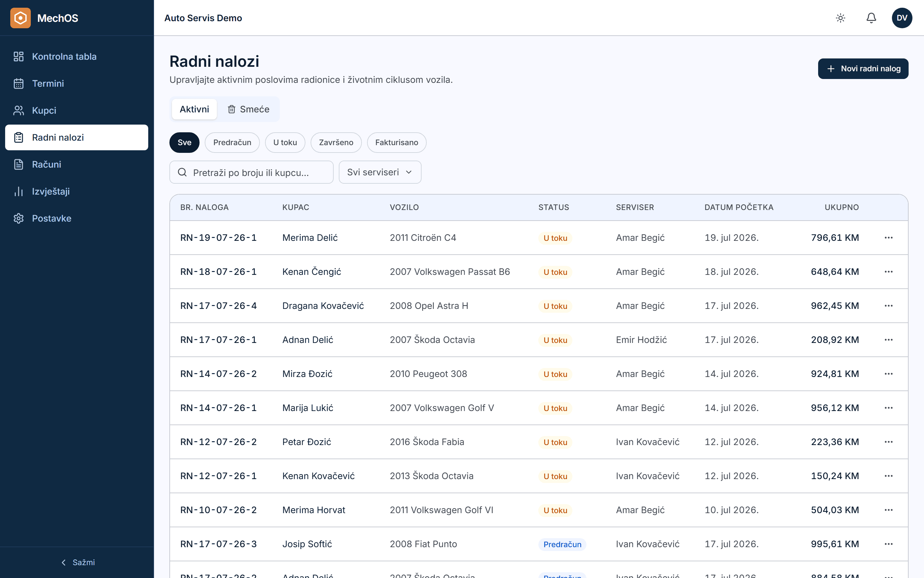Open actions menu for RN-17-07-26-3
Screen dimensions: 924x578
(888, 544)
